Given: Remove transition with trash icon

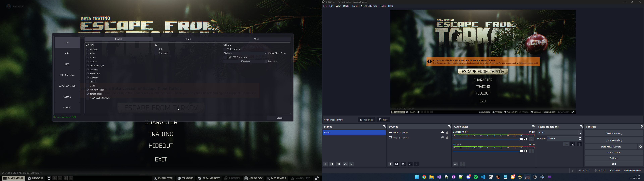Looking at the screenshot, I should point(573,144).
